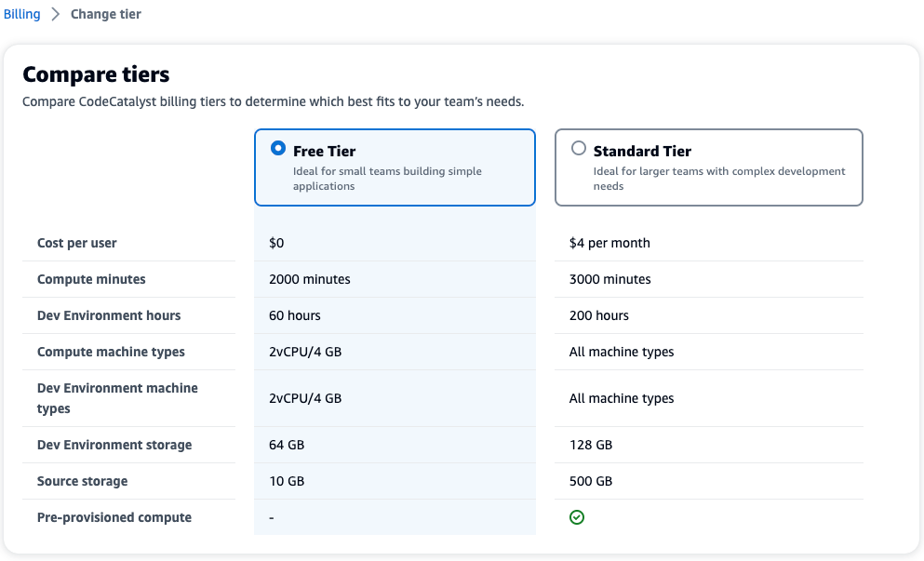
Task: Click the Source storage row label
Action: click(x=82, y=481)
